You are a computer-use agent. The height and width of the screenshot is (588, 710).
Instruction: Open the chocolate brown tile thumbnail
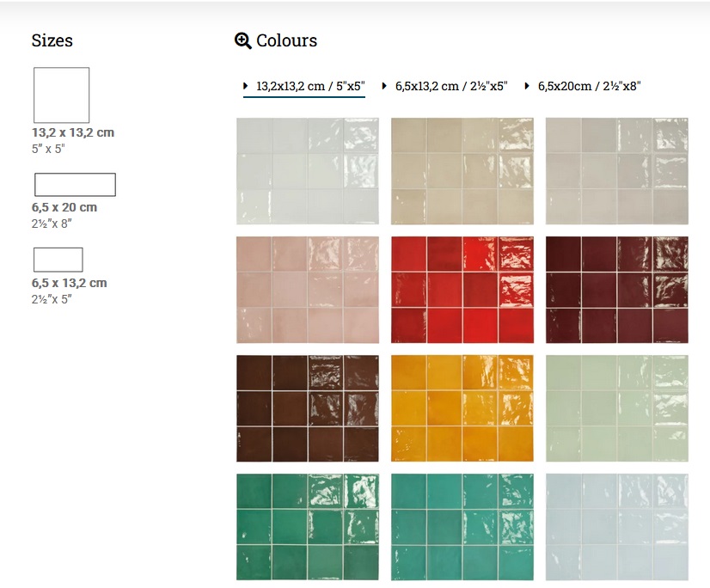pyautogui.click(x=307, y=408)
